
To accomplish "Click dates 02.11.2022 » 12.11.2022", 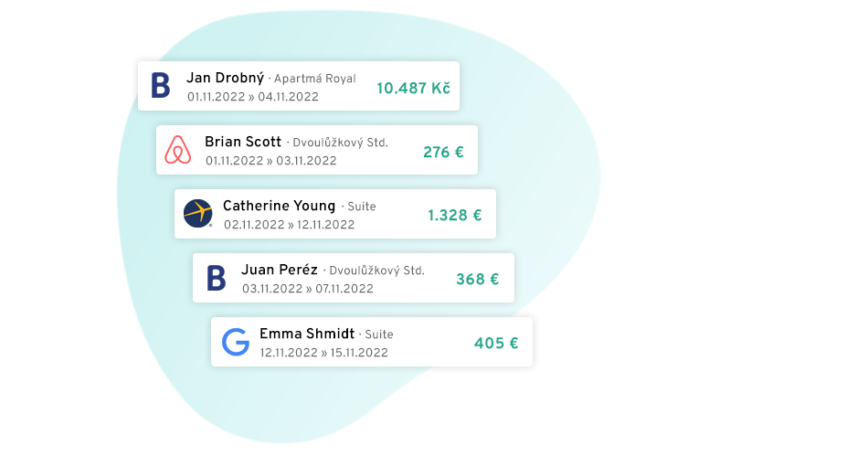I will tap(290, 225).
